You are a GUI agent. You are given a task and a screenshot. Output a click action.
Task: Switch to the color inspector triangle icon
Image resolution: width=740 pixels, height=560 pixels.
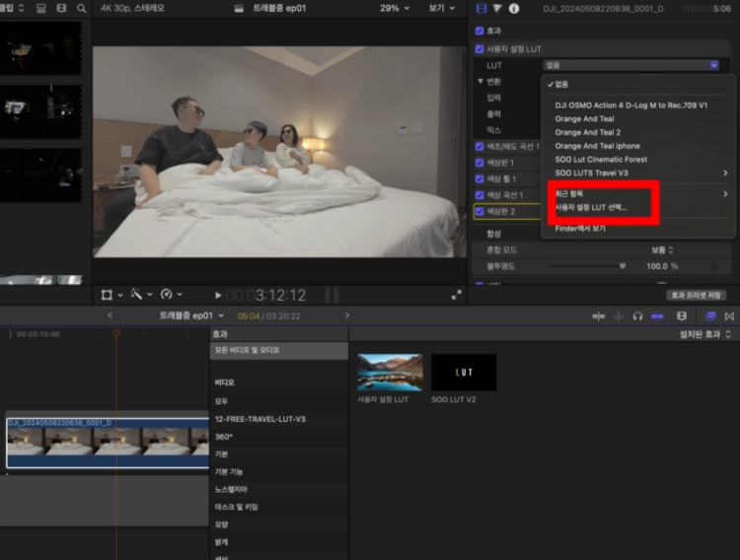(x=497, y=8)
